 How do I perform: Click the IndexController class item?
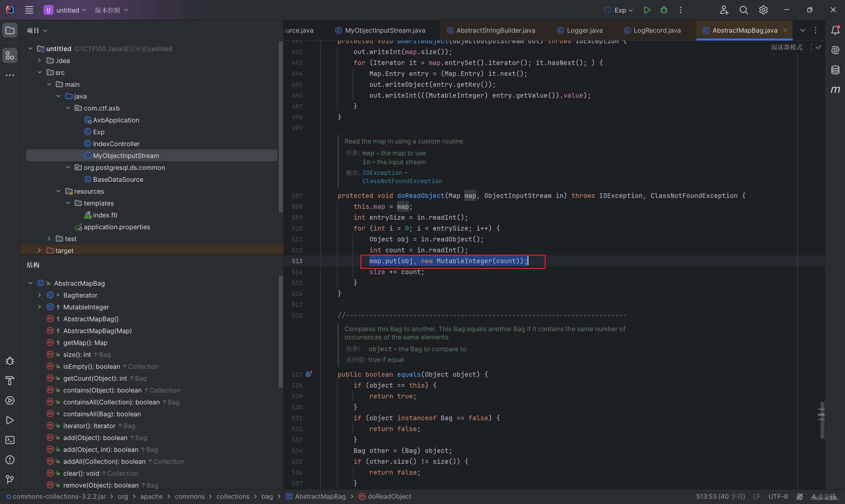click(x=117, y=143)
